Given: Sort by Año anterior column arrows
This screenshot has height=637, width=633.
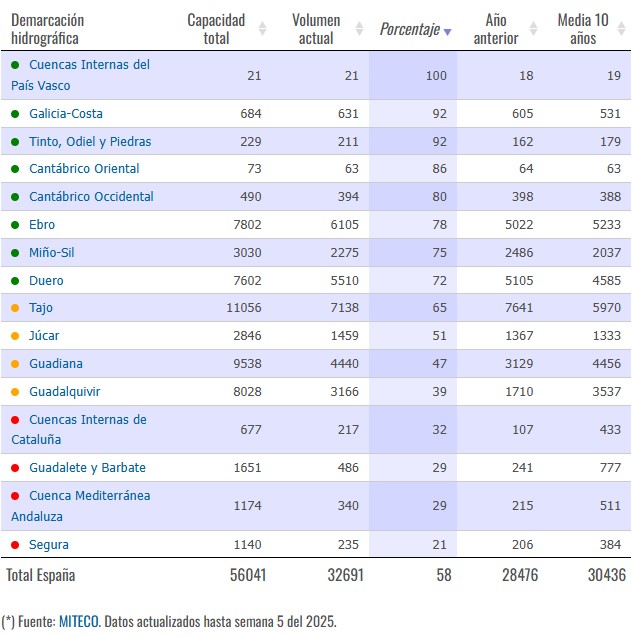Looking at the screenshot, I should pos(533,29).
